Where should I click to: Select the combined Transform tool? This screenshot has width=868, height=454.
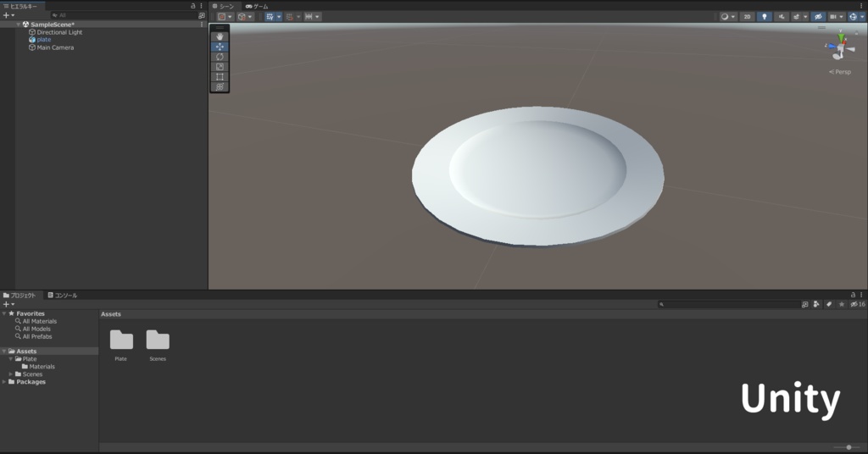220,86
